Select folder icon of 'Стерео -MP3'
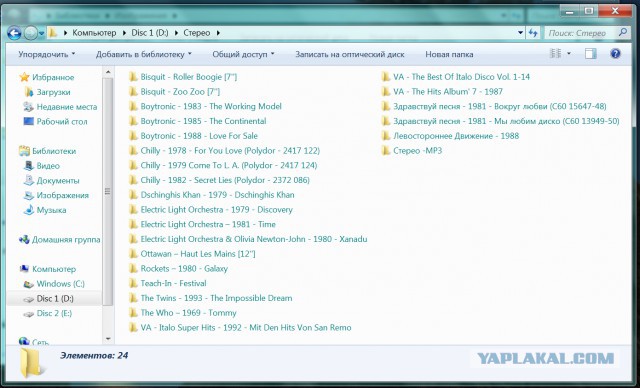The height and width of the screenshot is (388, 640). point(386,150)
